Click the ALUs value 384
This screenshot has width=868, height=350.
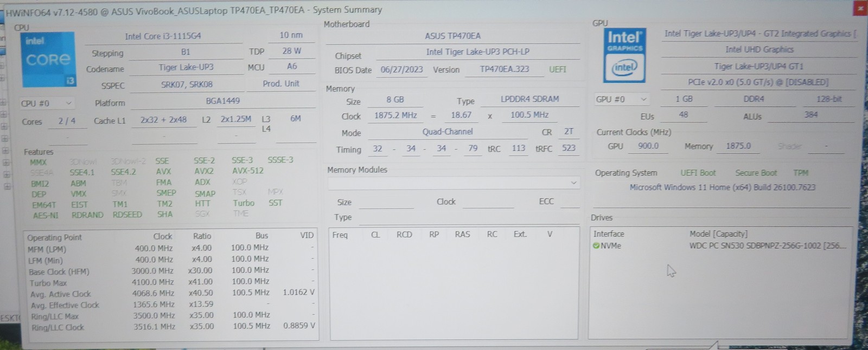pos(811,115)
